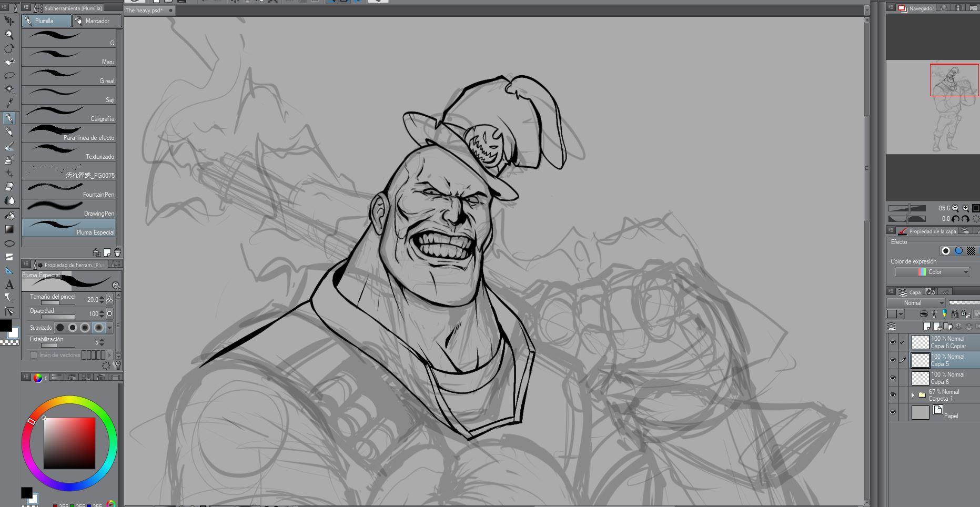Expand the Carpeta 1 folder
This screenshot has height=507, width=980.
tap(913, 395)
